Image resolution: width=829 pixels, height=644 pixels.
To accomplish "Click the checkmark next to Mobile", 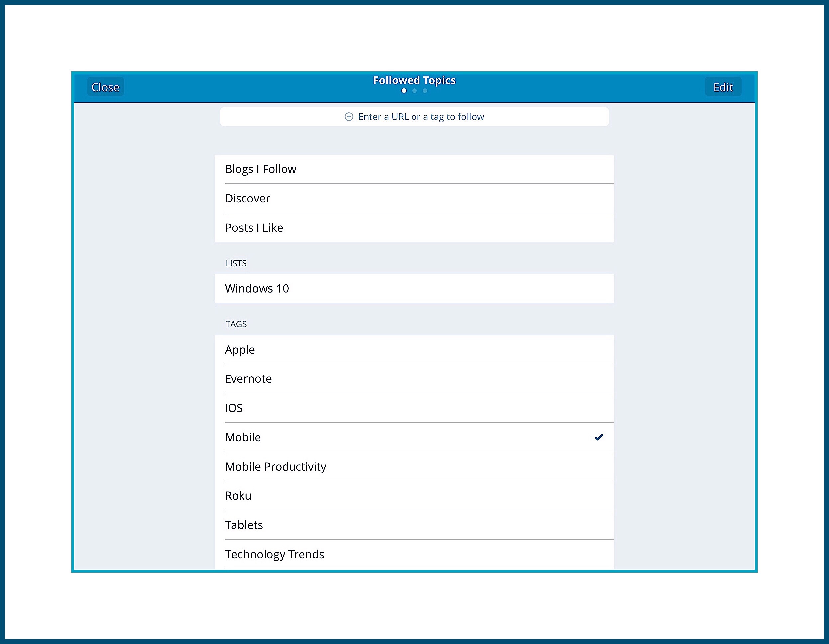I will 599,437.
